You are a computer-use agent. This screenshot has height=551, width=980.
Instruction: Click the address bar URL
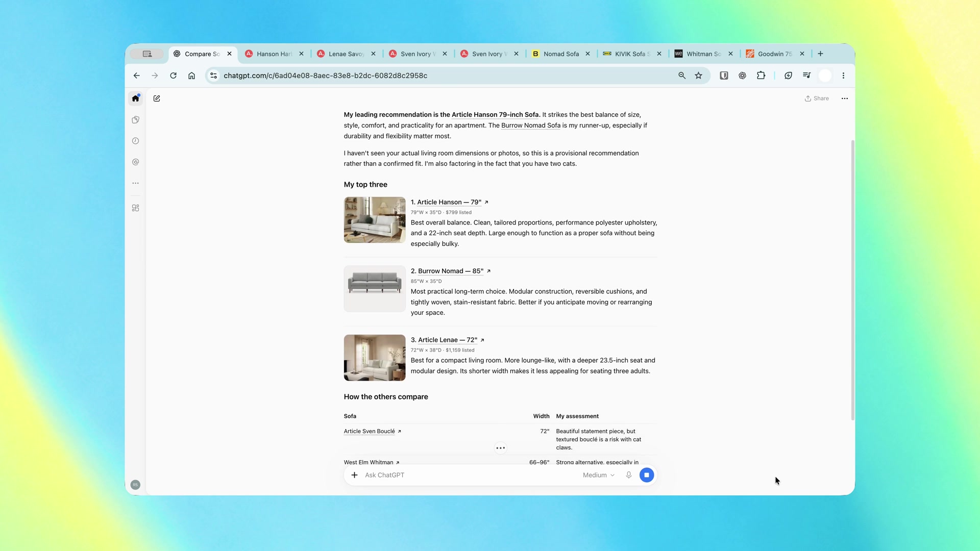[326, 76]
